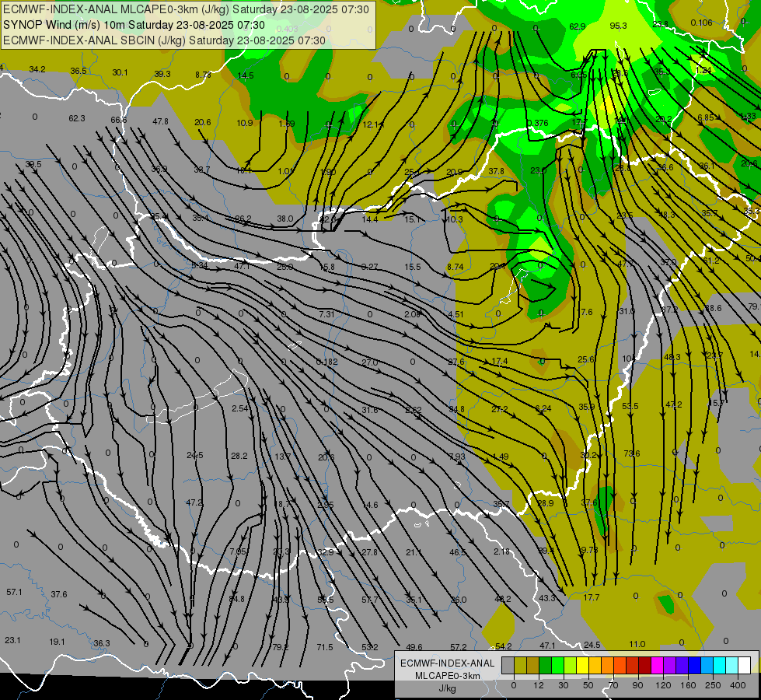Choose the magenta legend swatch

click(657, 665)
